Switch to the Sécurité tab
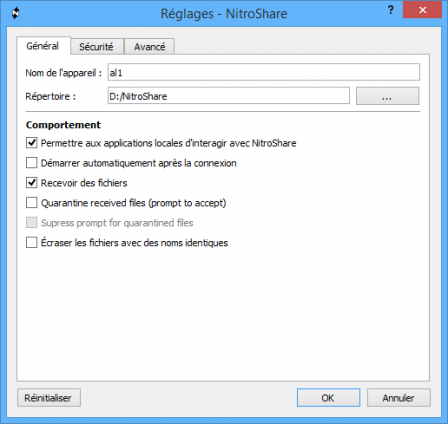 point(97,47)
